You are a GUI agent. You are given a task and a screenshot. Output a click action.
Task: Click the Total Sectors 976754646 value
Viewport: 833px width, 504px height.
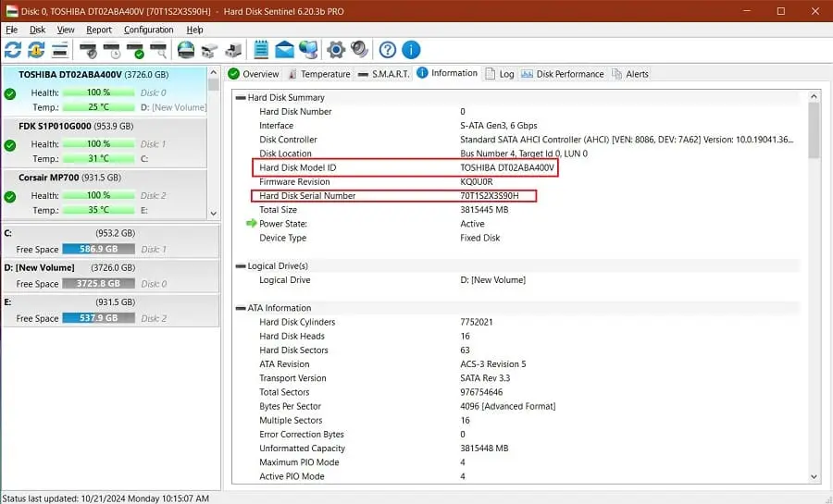click(481, 392)
